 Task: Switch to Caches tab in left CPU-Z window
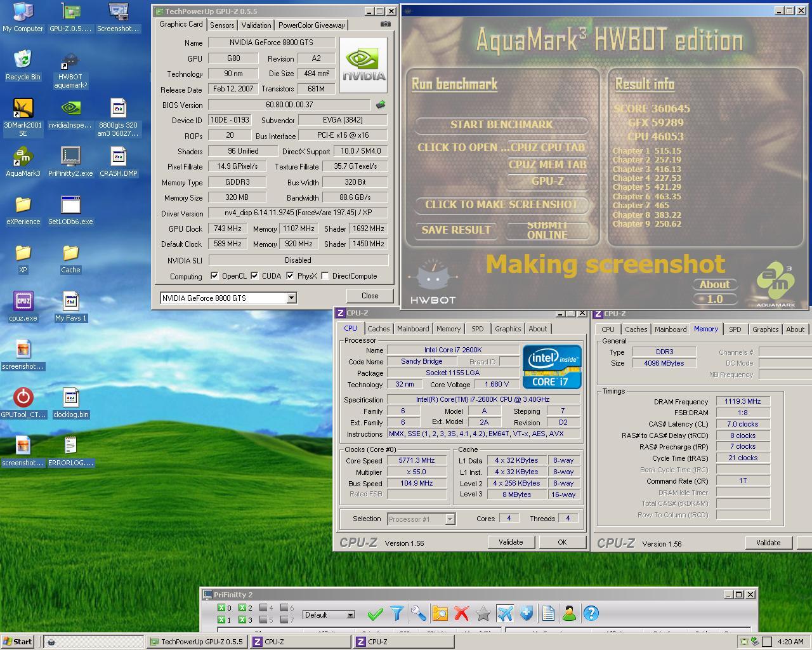(379, 329)
